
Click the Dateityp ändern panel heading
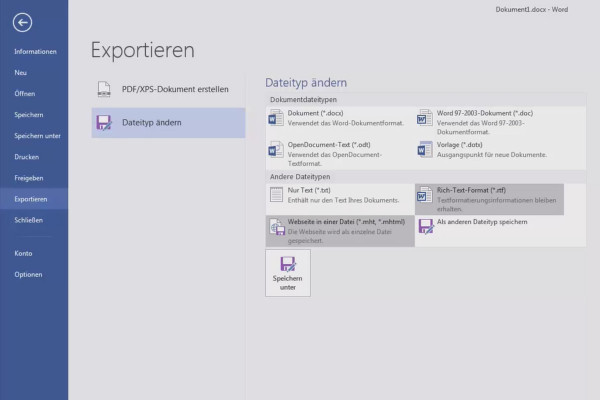[306, 83]
